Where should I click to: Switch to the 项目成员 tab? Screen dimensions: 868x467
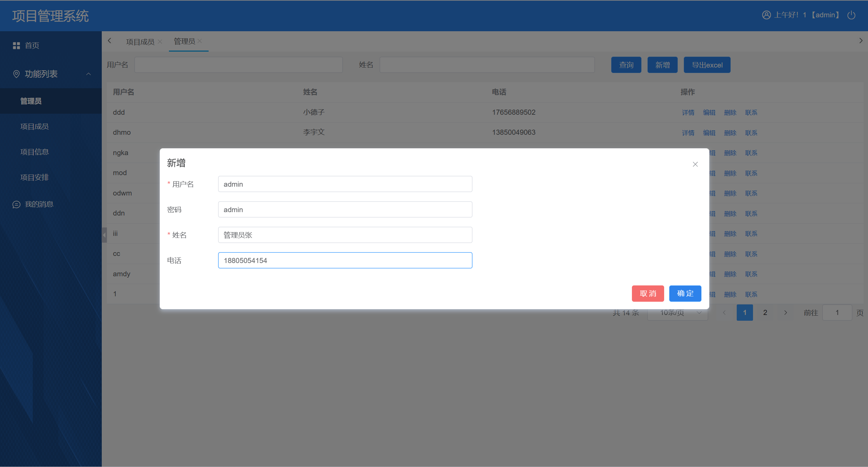140,42
